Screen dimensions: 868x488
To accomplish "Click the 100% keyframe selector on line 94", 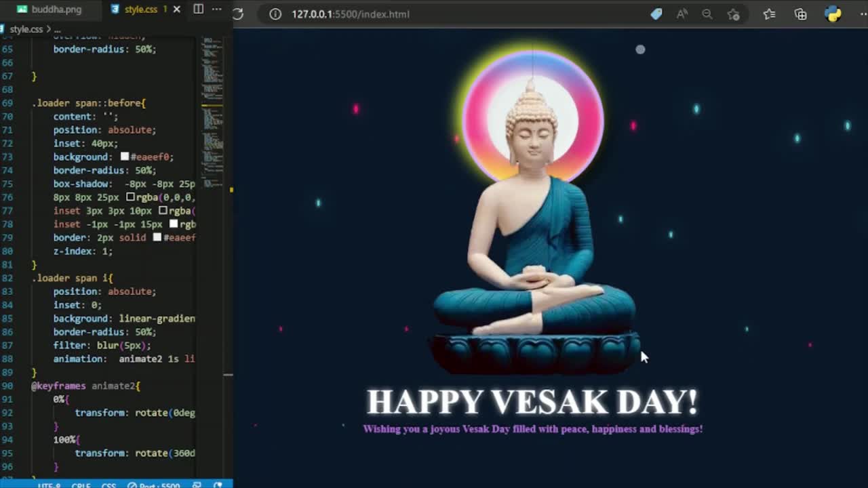I will 66,439.
